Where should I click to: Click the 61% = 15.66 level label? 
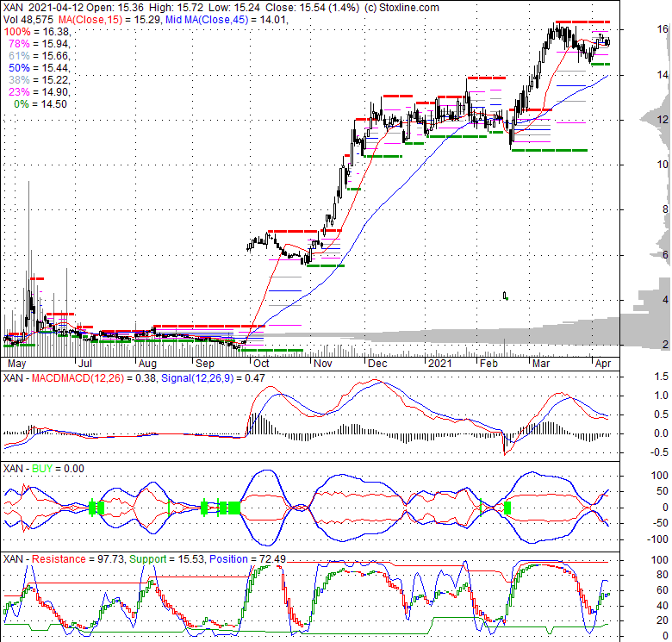tap(39, 56)
